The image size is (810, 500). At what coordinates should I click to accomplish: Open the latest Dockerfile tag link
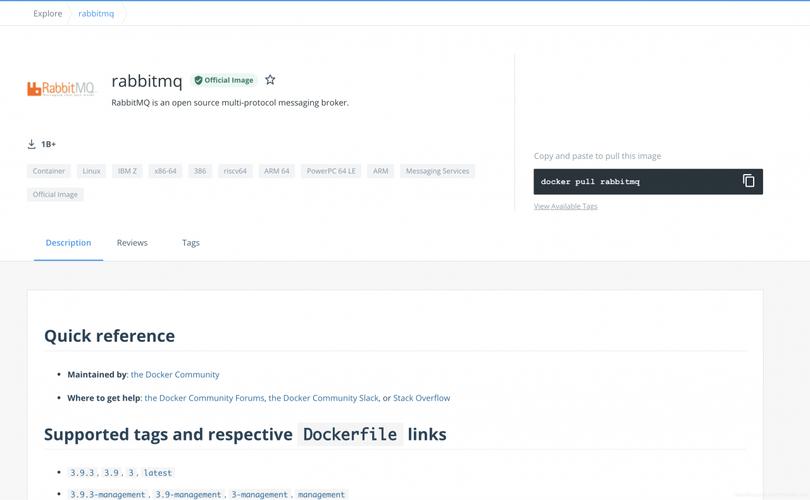(x=158, y=473)
